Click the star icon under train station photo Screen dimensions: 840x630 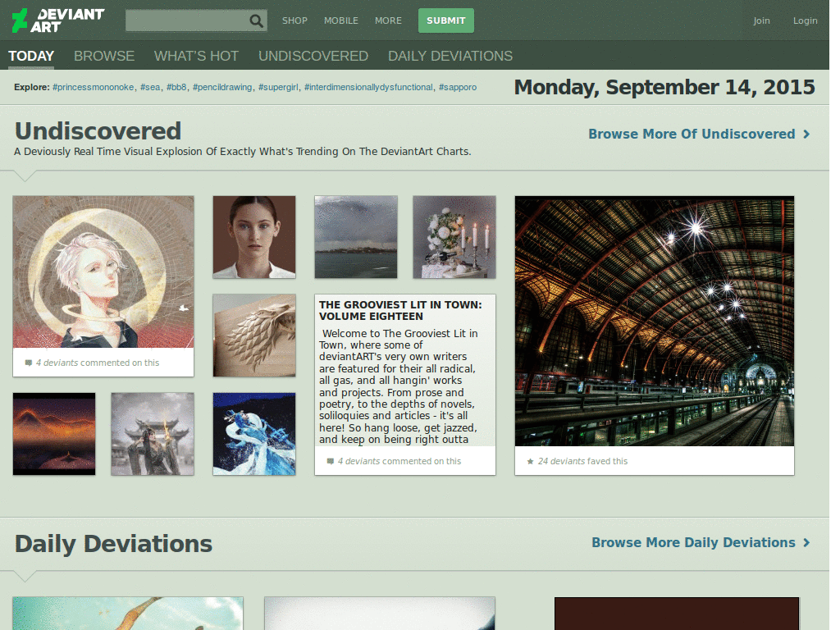click(530, 461)
